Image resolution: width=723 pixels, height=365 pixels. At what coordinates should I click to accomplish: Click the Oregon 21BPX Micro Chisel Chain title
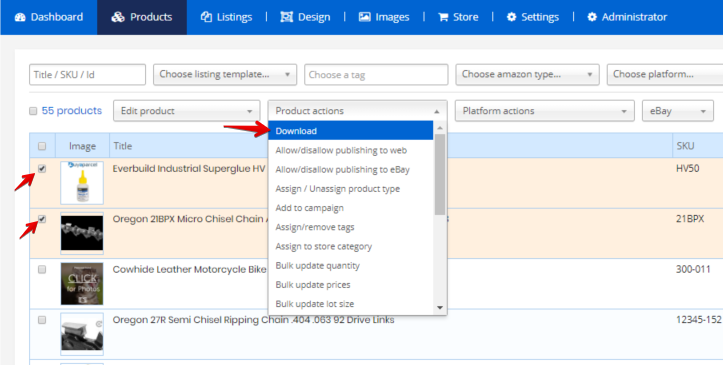(x=190, y=219)
